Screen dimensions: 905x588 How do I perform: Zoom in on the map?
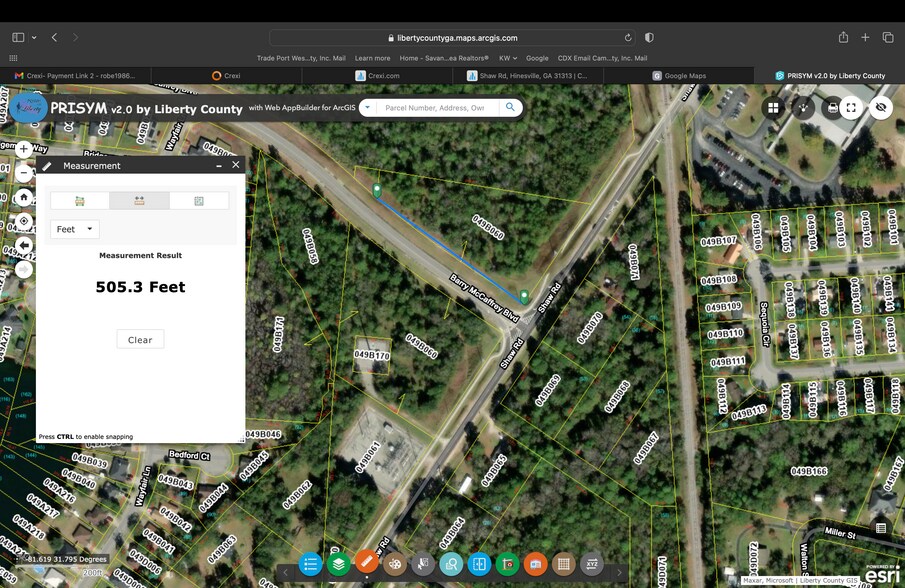pyautogui.click(x=24, y=149)
